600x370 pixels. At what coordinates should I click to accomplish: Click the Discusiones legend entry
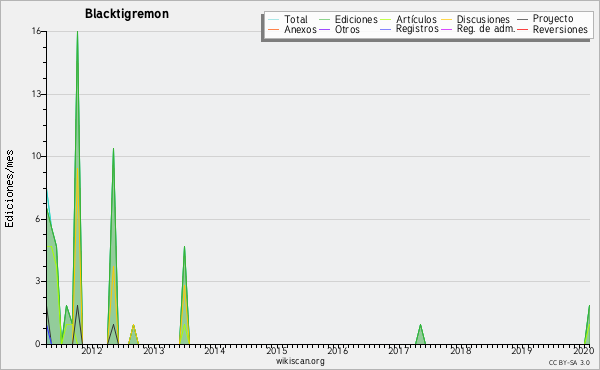pyautogui.click(x=475, y=19)
